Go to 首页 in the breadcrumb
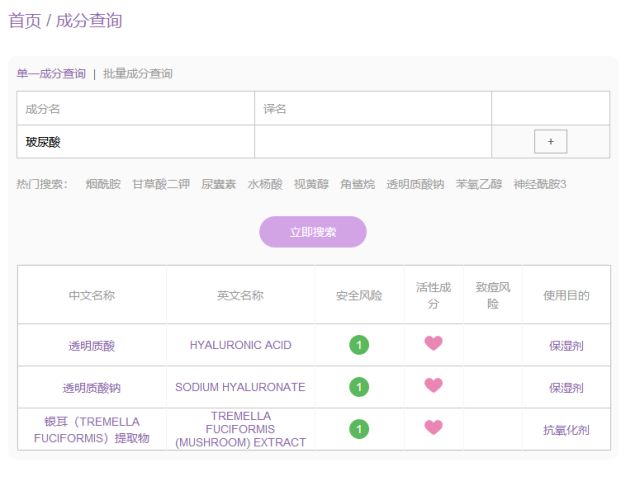The height and width of the screenshot is (486, 640). coord(25,21)
